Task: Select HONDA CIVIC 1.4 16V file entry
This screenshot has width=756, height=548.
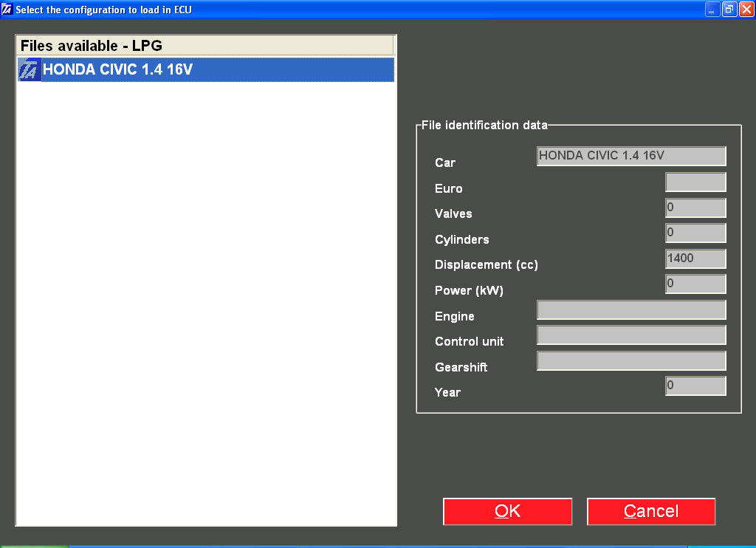Action: 206,70
